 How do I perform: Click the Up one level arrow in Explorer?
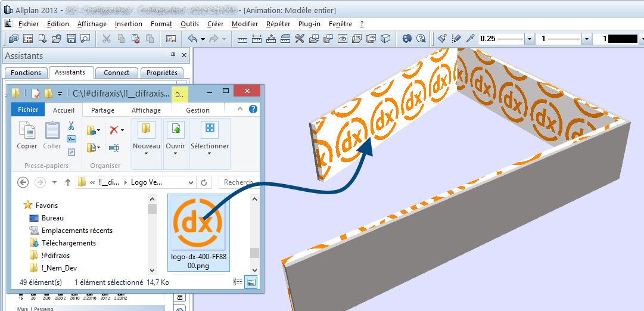(x=68, y=182)
